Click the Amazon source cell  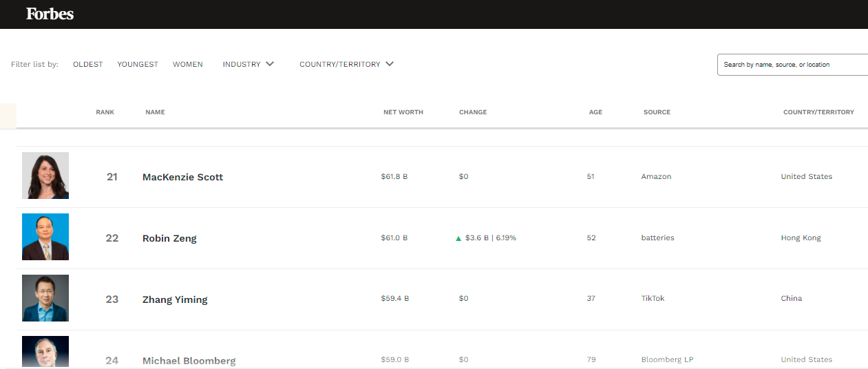click(656, 177)
